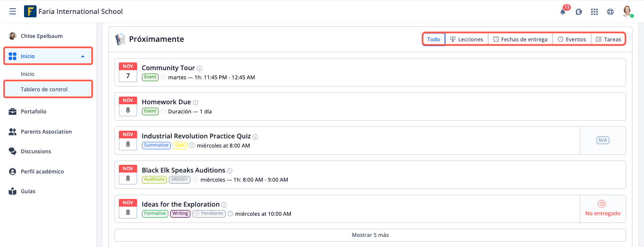Click info icon next to Homework Due
Image resolution: width=644 pixels, height=247 pixels.
[196, 103]
